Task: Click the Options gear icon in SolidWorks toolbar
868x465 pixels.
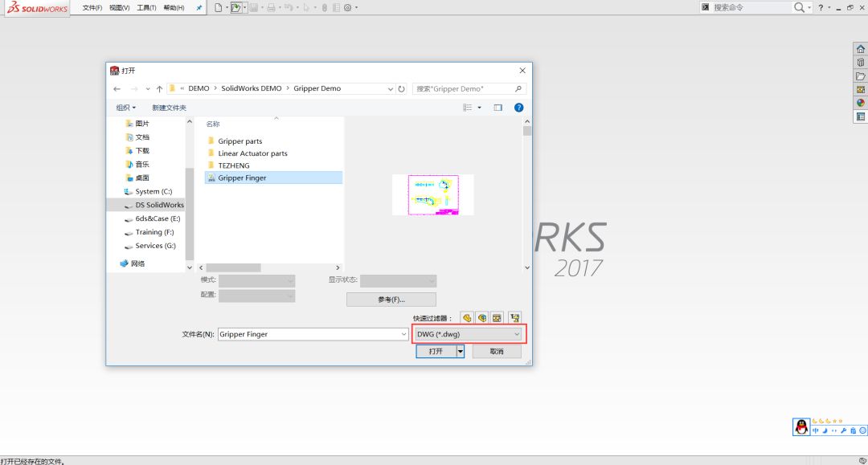Action: (x=348, y=8)
